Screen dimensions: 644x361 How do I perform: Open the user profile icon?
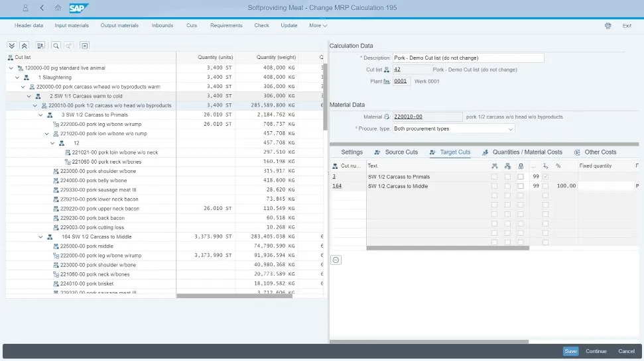click(25, 8)
